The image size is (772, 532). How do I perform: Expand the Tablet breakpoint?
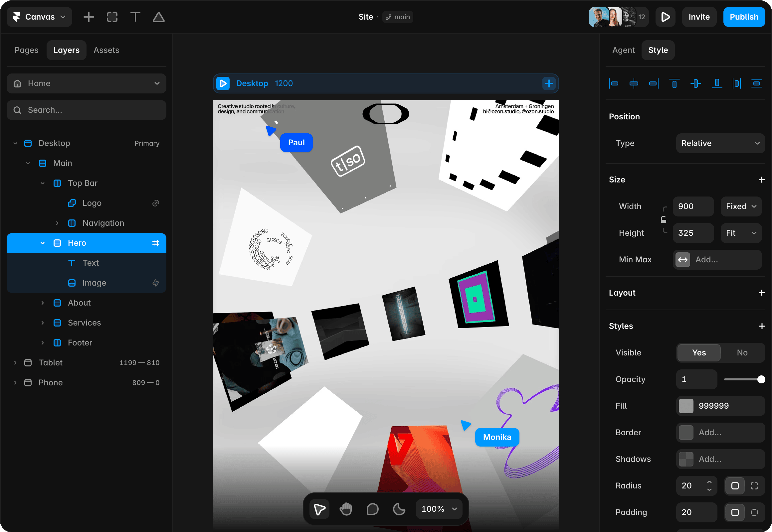coord(15,363)
